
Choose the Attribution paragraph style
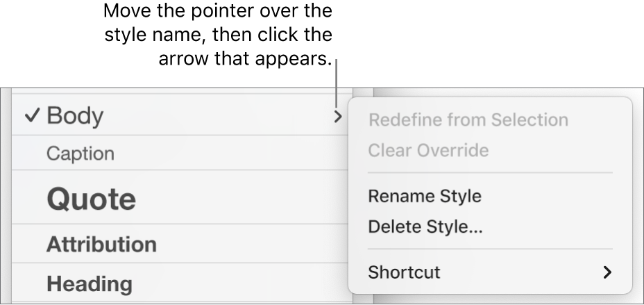pyautogui.click(x=101, y=244)
